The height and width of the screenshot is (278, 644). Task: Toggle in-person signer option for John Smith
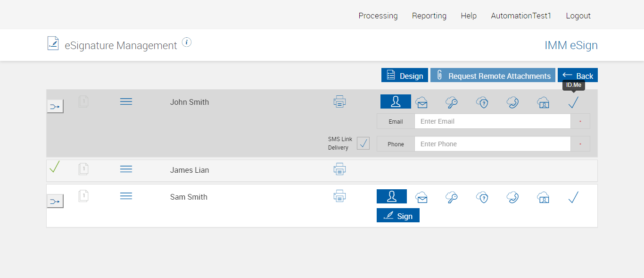396,101
